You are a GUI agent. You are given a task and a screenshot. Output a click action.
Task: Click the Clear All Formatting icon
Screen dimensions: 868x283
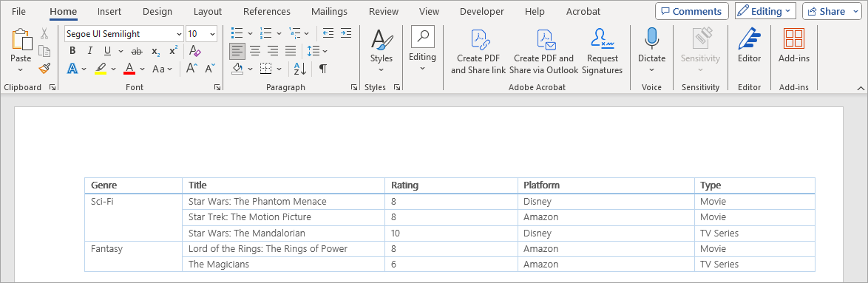(x=195, y=51)
